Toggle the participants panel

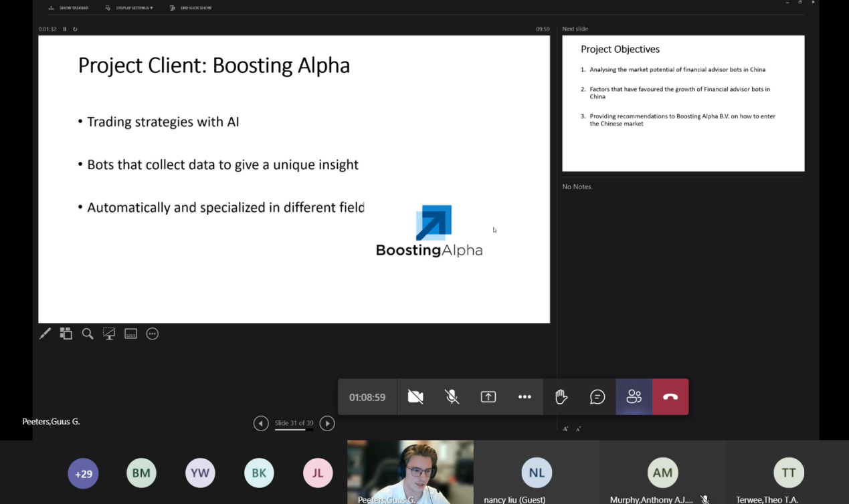point(634,397)
